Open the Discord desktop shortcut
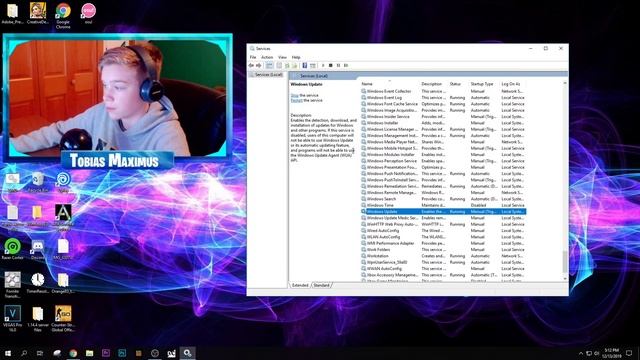640x360 pixels. [x=38, y=250]
